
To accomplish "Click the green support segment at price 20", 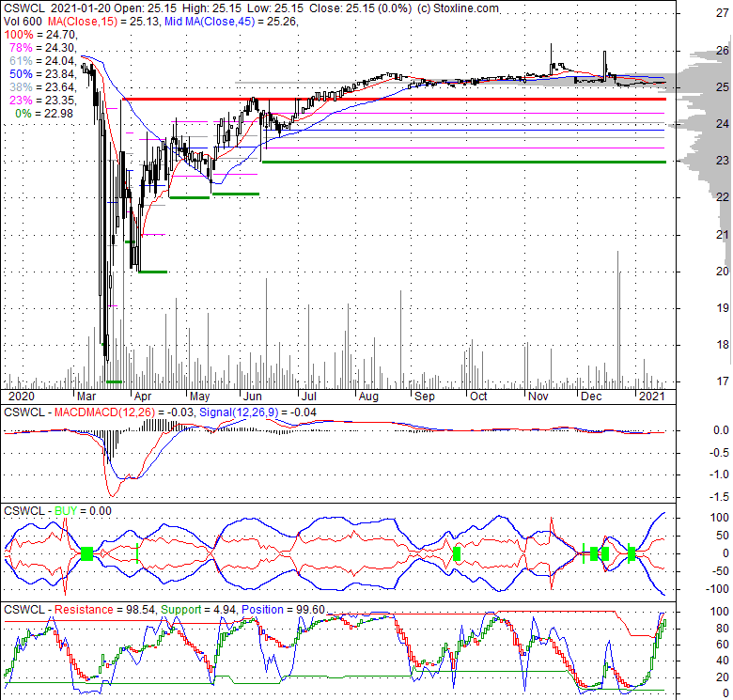I will [x=152, y=272].
